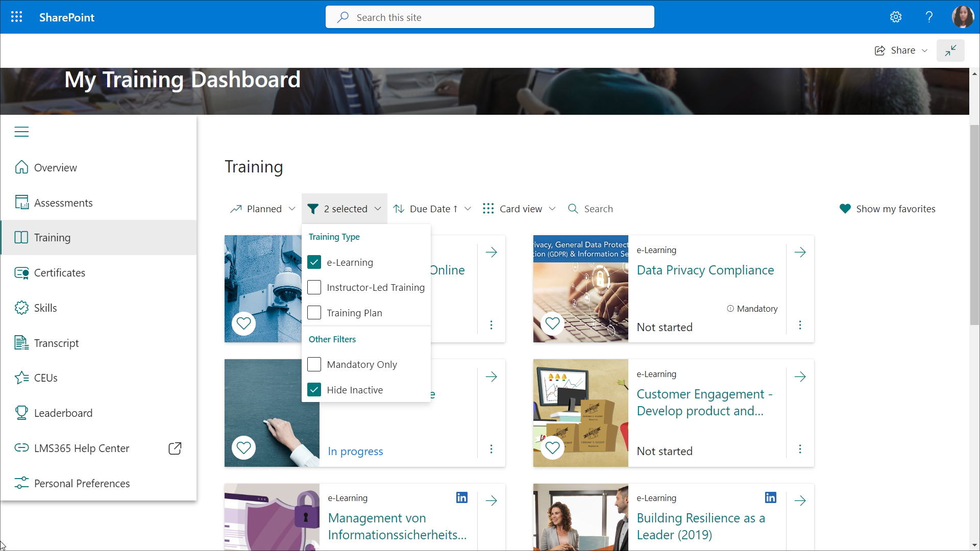Open more options for Customer Engagement card
Screen dimensions: 980x551
pos(800,449)
